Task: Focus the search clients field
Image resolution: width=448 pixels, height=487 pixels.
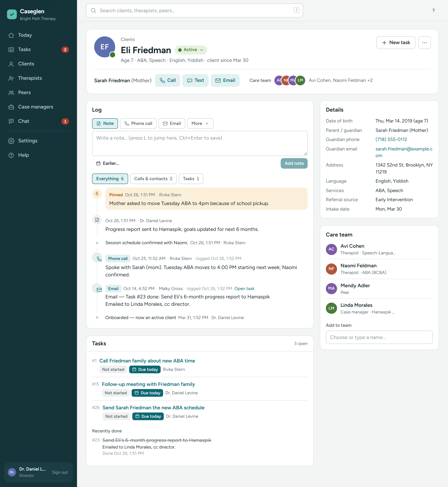Action: (194, 11)
